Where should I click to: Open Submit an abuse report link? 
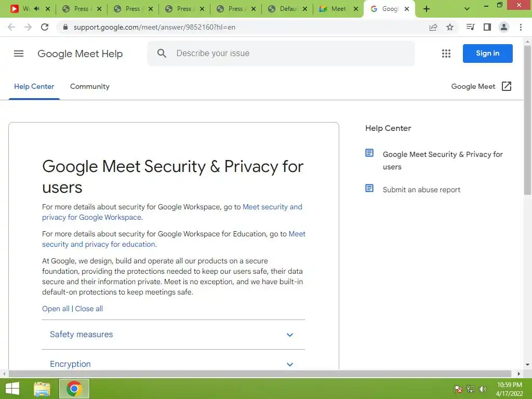coord(421,190)
